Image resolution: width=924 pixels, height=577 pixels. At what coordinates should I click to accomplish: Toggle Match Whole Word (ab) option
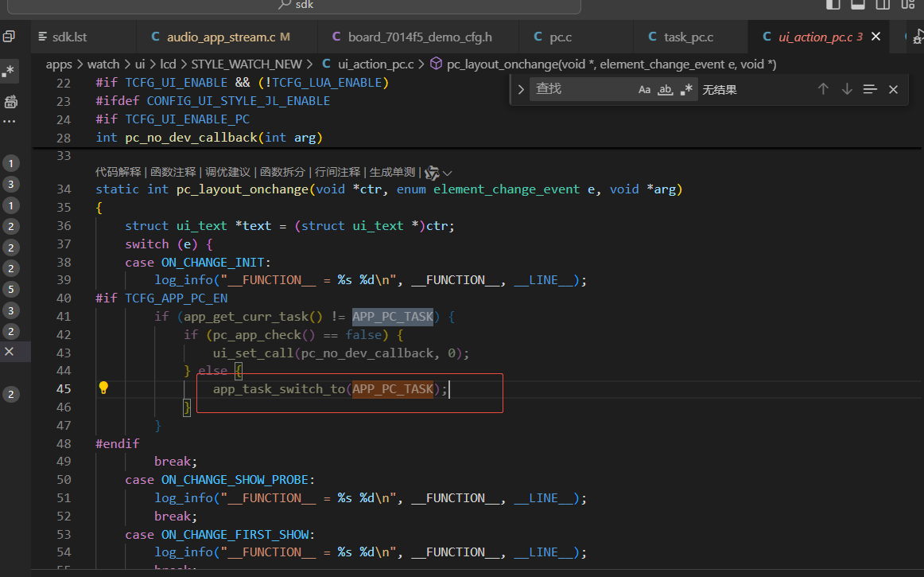pyautogui.click(x=666, y=90)
